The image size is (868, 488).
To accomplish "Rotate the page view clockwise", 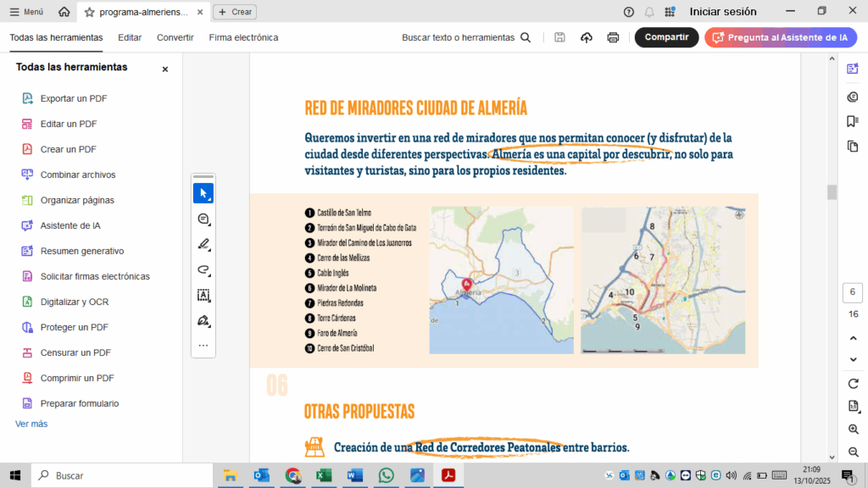I will point(853,384).
